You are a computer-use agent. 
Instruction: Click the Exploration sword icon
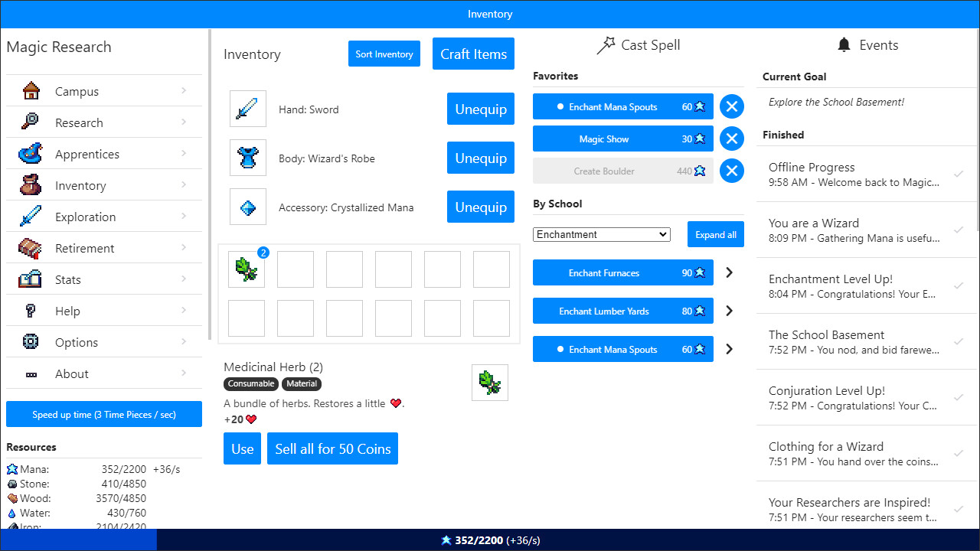point(30,215)
